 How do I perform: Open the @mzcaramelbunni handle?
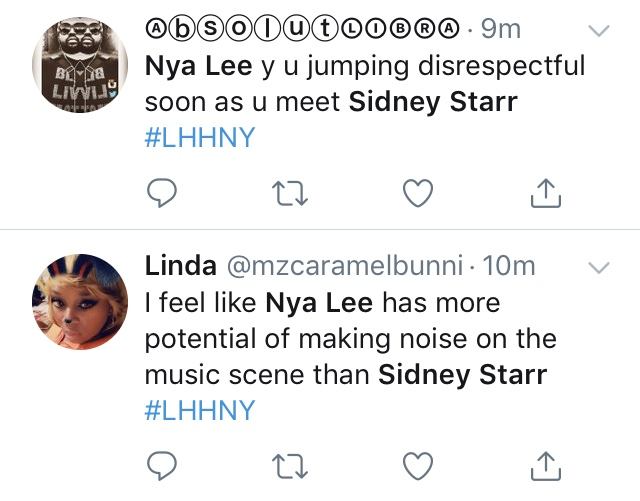345,266
